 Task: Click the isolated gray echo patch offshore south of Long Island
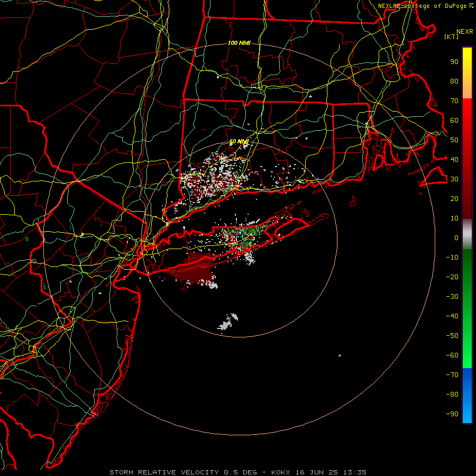227,322
